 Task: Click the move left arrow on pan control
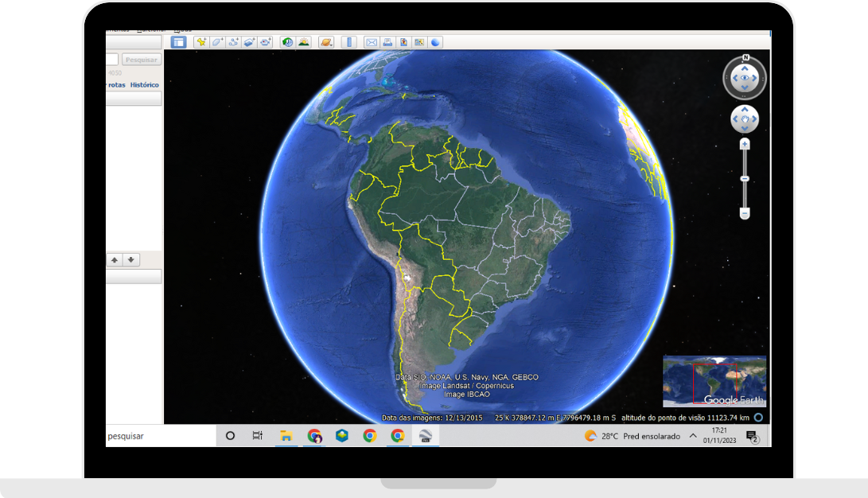click(x=735, y=119)
